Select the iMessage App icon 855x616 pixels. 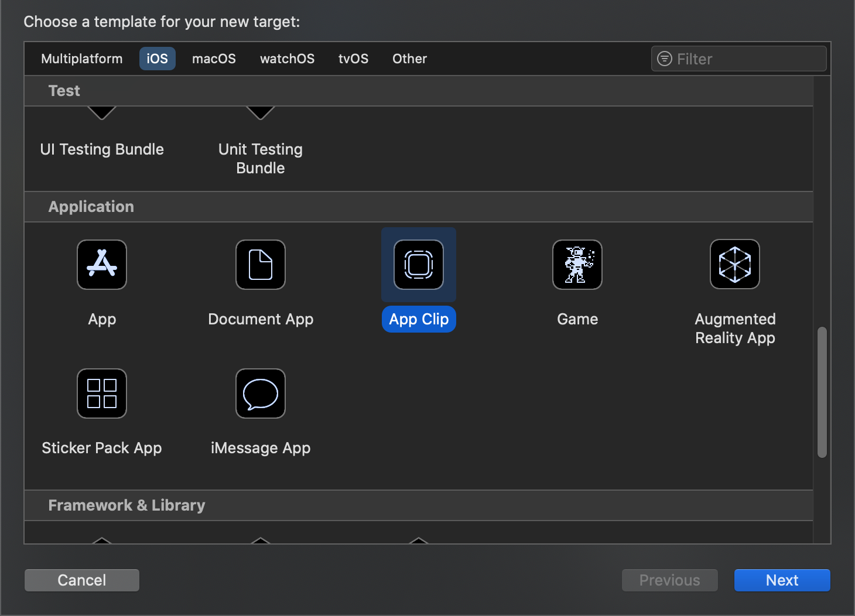click(x=261, y=393)
